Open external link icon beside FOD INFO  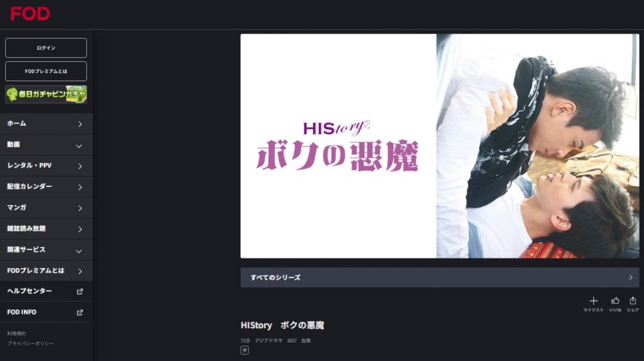coord(80,313)
